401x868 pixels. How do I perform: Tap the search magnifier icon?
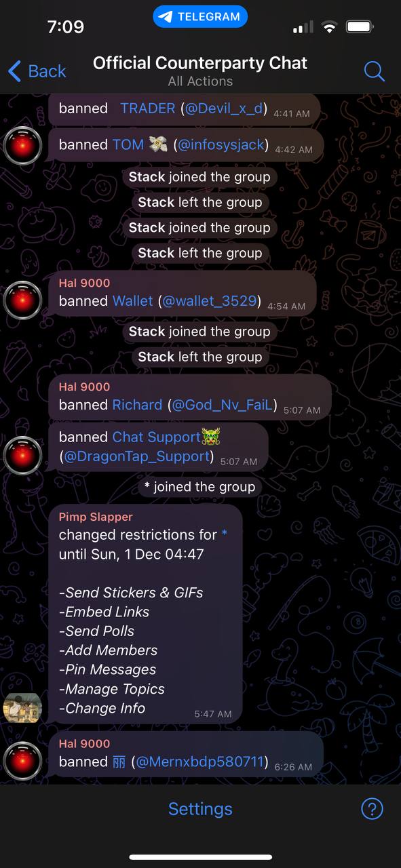(374, 71)
